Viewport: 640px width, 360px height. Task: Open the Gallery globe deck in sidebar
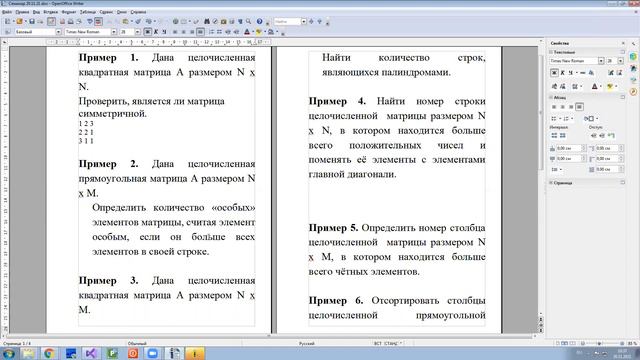[x=633, y=56]
